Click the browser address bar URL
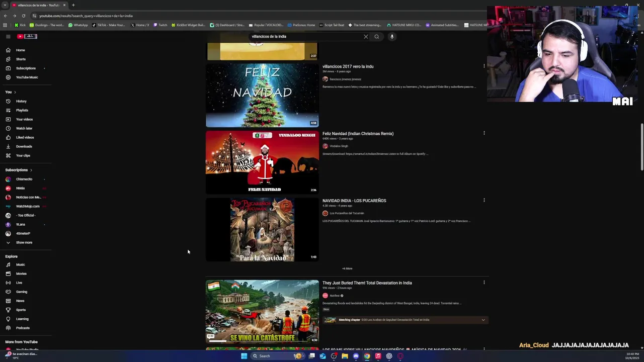Viewport: 644px width, 362px height. click(86, 16)
